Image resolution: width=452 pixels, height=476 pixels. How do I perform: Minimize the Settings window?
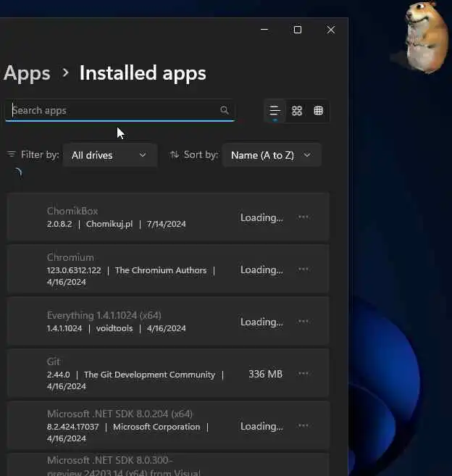pos(264,30)
